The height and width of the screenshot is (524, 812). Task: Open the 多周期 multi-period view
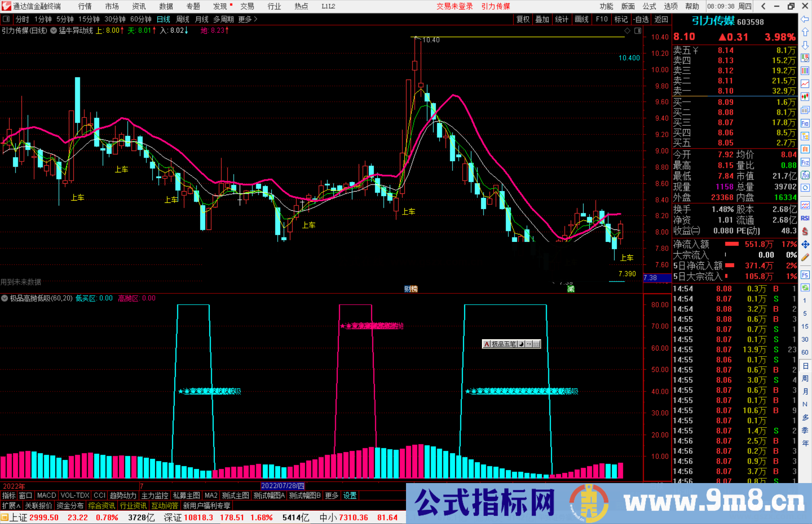tap(222, 19)
